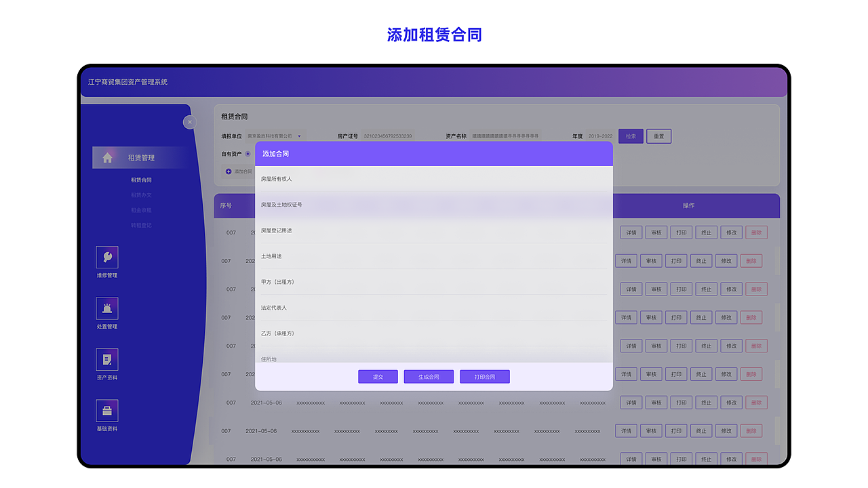The height and width of the screenshot is (488, 868).
Task: Open 处置管理 via its alarm icon
Action: [x=107, y=308]
